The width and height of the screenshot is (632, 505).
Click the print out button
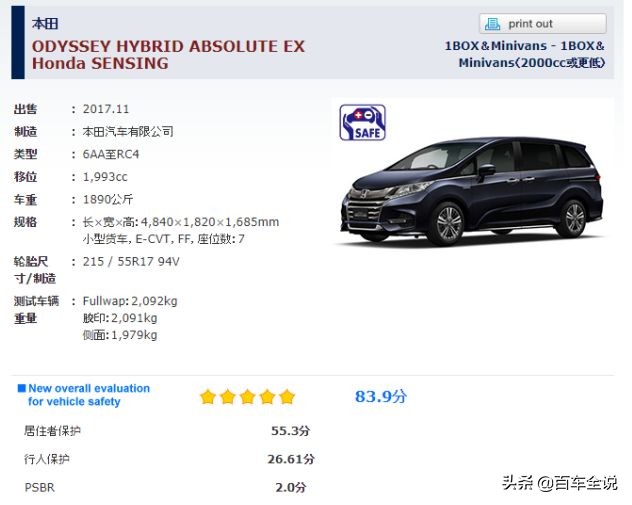tap(543, 24)
